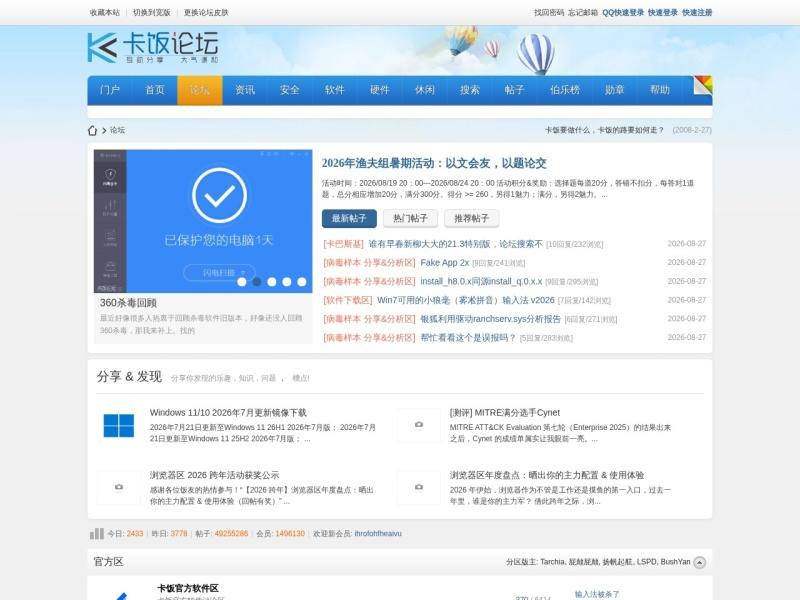Open the 帮助 navigation item
This screenshot has height=600, width=800.
660,90
